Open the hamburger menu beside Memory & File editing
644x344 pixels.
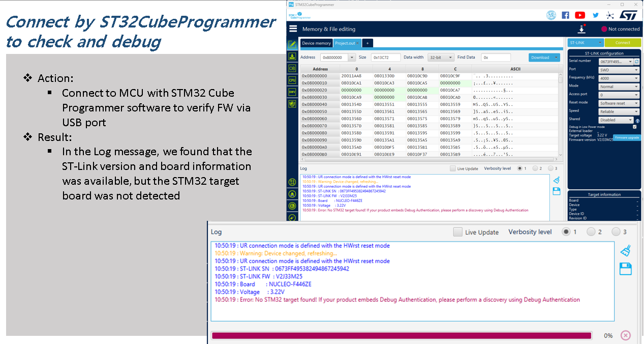click(x=293, y=29)
